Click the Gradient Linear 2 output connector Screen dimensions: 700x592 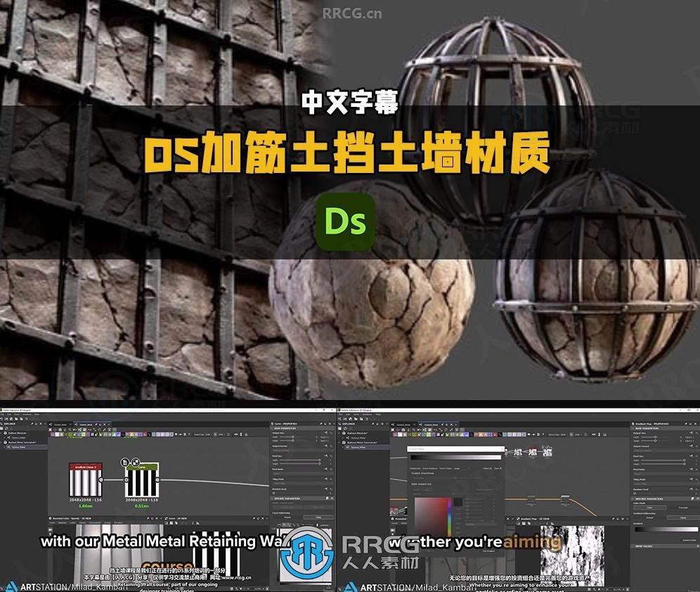(102, 480)
